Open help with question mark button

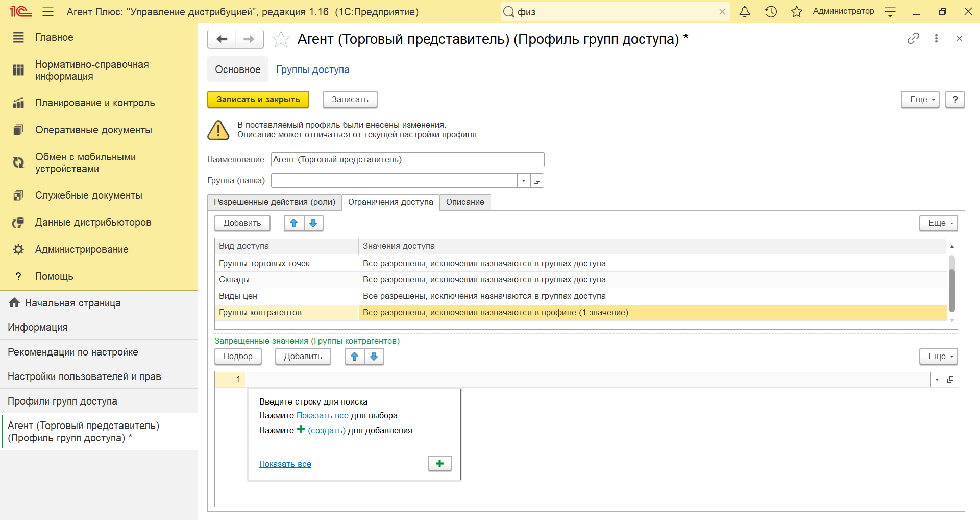tap(955, 100)
